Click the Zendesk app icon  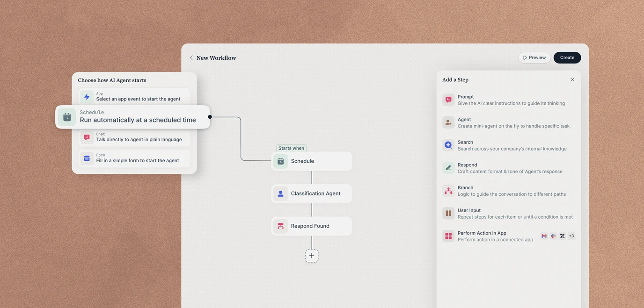(562, 236)
